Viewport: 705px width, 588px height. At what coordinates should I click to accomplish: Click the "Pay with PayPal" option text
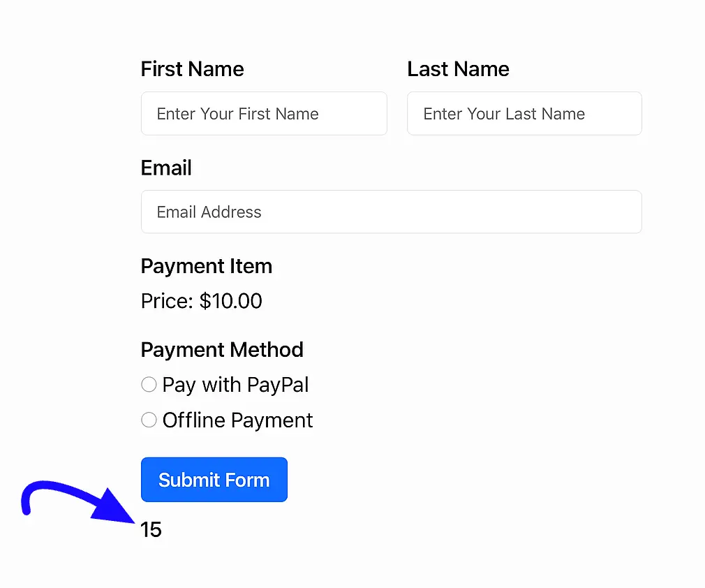(236, 385)
